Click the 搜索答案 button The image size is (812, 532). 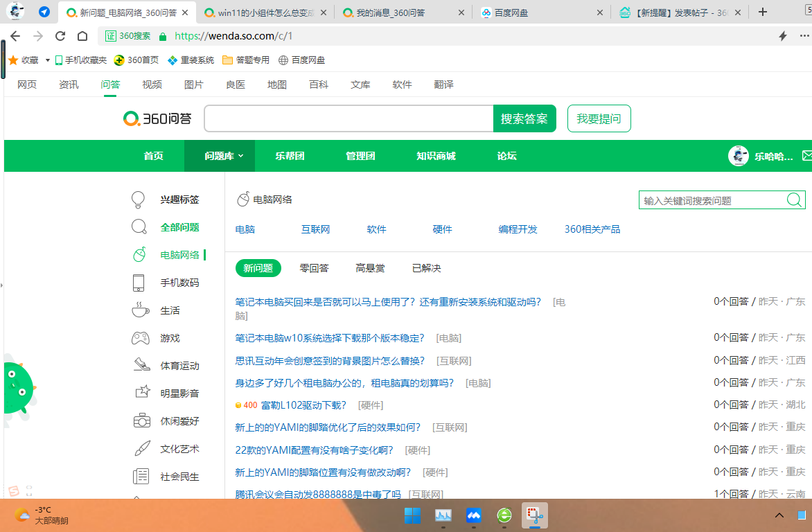click(x=524, y=118)
